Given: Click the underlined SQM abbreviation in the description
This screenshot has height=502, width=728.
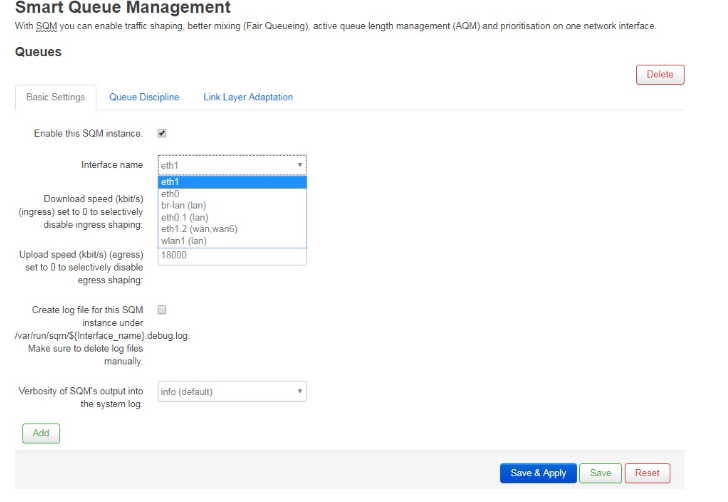Looking at the screenshot, I should pos(41,25).
